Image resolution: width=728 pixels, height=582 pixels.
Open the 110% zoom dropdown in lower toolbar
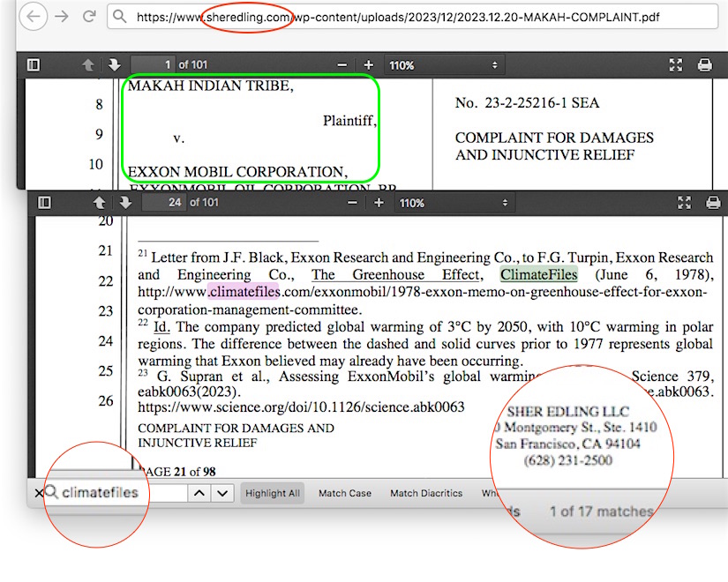(x=454, y=203)
